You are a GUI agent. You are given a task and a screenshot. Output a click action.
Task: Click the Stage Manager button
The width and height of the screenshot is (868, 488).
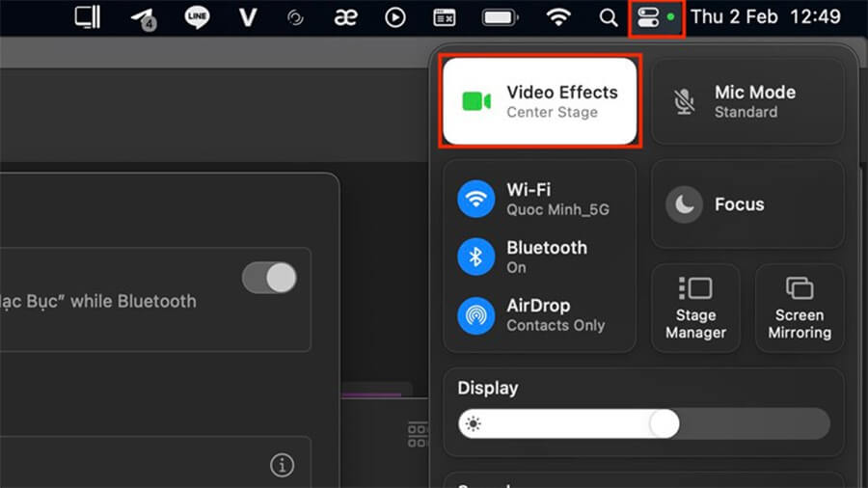pyautogui.click(x=695, y=309)
